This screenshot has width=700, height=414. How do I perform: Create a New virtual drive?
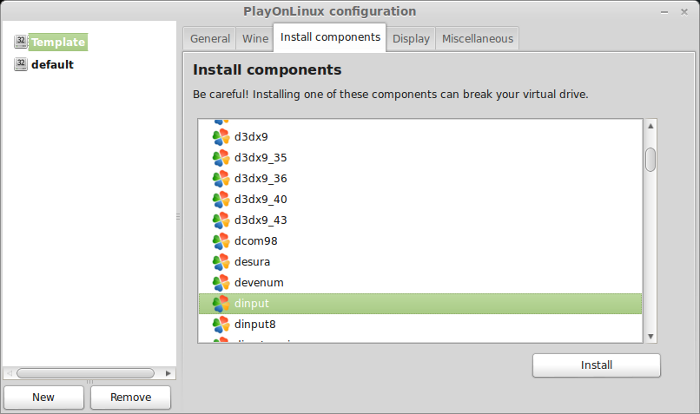(43, 397)
